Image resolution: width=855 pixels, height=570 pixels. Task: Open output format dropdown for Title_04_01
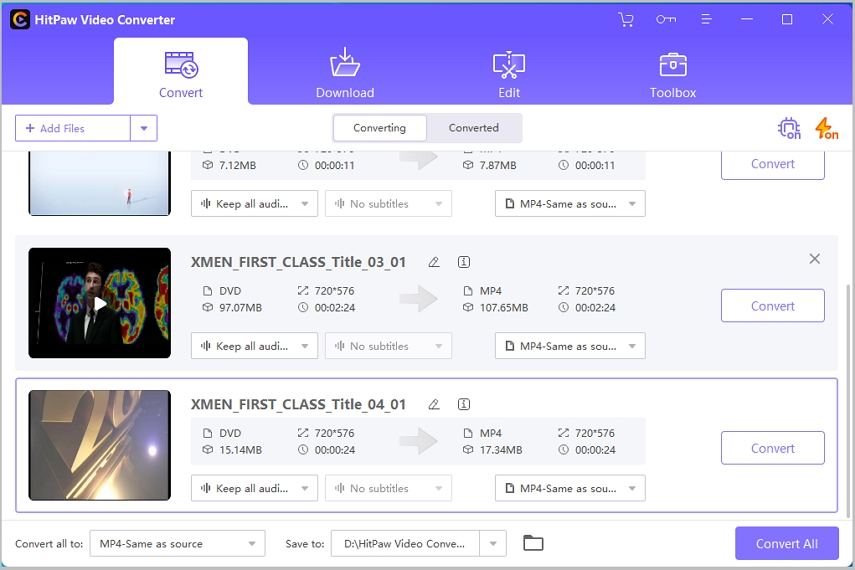(570, 489)
